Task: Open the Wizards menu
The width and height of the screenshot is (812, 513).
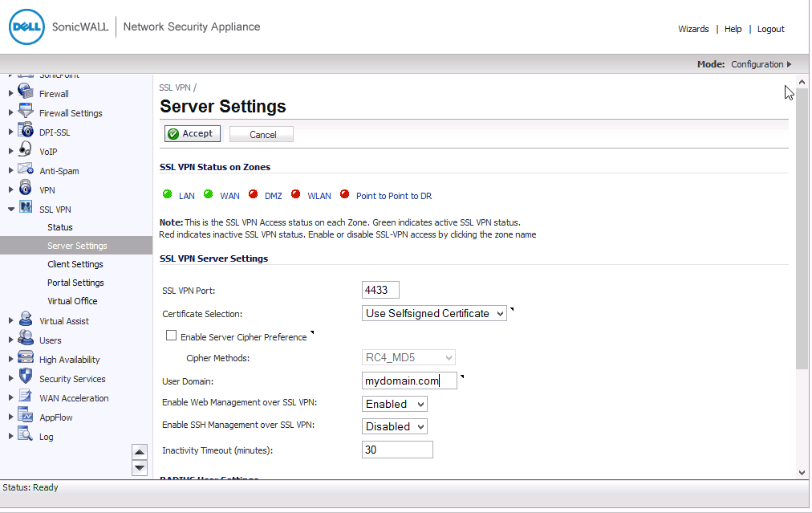Action: (x=693, y=29)
